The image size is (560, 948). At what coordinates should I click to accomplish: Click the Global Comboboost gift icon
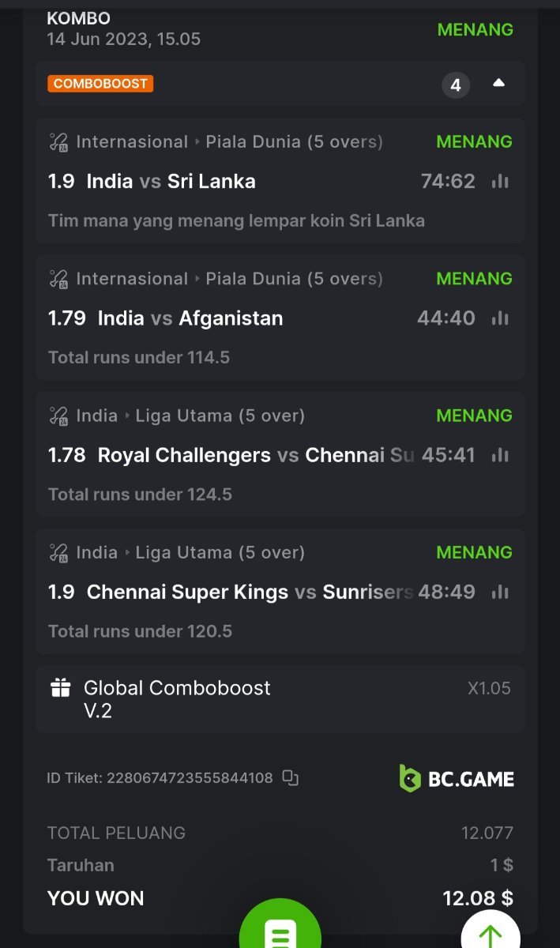61,688
